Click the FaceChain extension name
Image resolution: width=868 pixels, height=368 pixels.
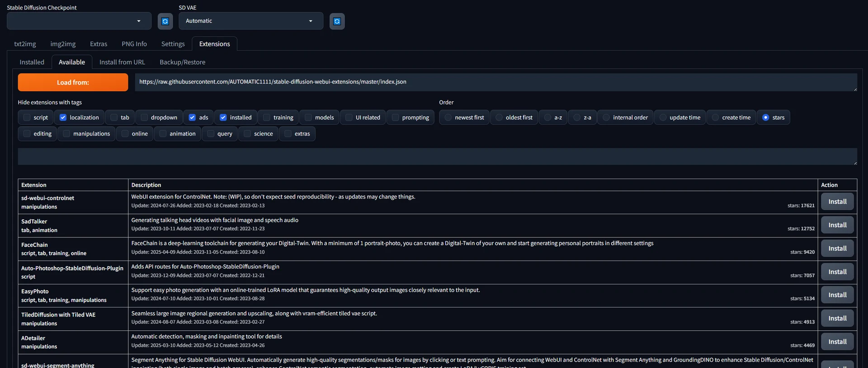pos(34,245)
